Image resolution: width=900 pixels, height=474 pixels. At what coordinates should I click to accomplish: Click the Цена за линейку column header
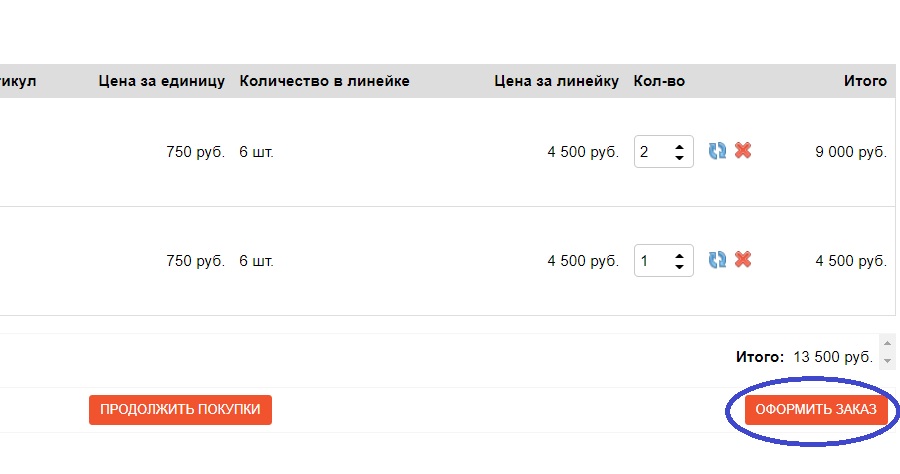click(x=556, y=81)
